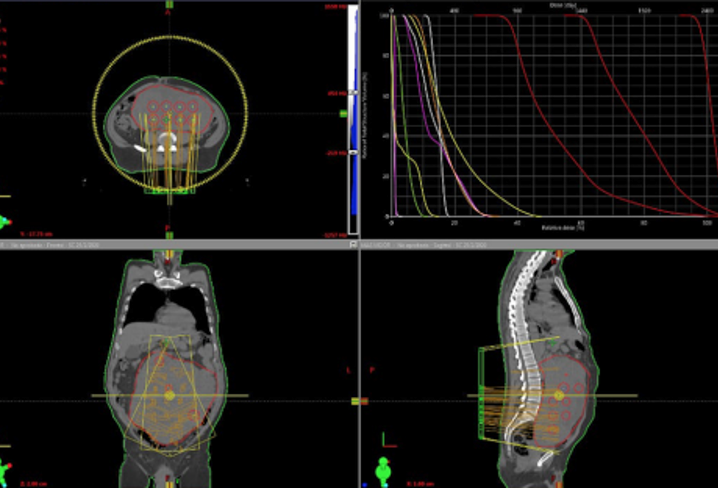Select green plane handle below transversal view

[169, 235]
